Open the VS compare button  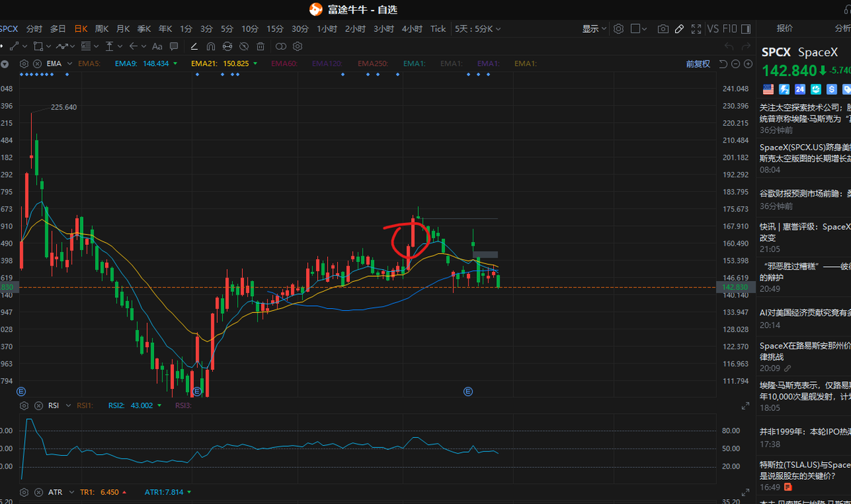pyautogui.click(x=713, y=29)
